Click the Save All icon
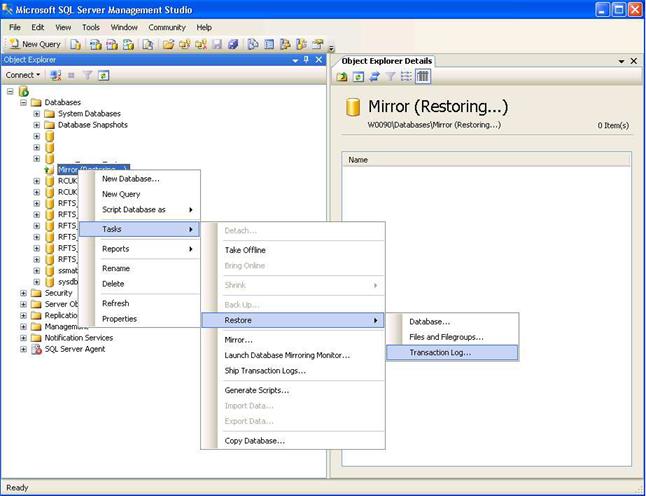The height and width of the screenshot is (496, 646). 233,44
